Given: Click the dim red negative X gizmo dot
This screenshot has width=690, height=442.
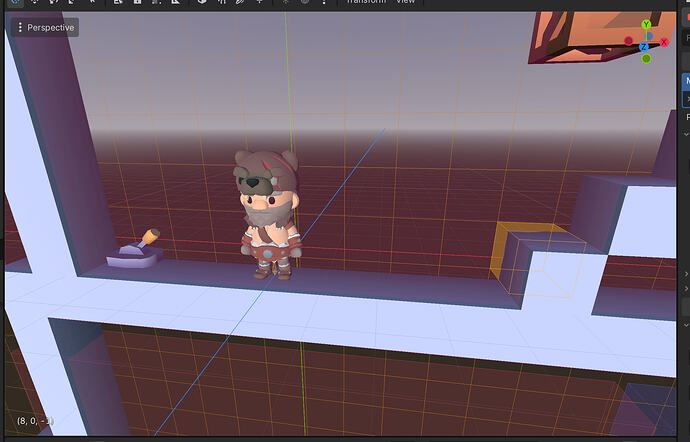Looking at the screenshot, I should click(x=628, y=41).
